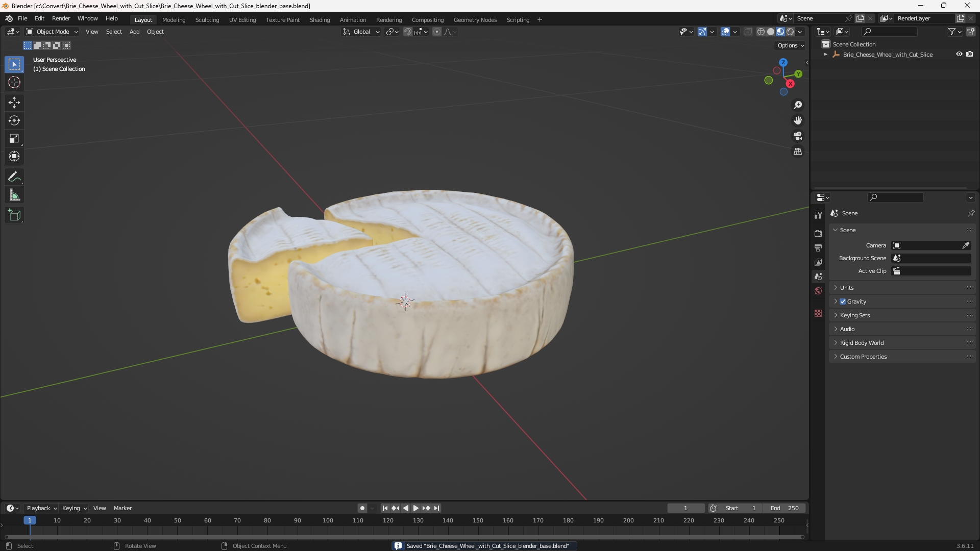Viewport: 980px width, 551px height.
Task: Open the Playback dropdown in timeline
Action: point(41,508)
